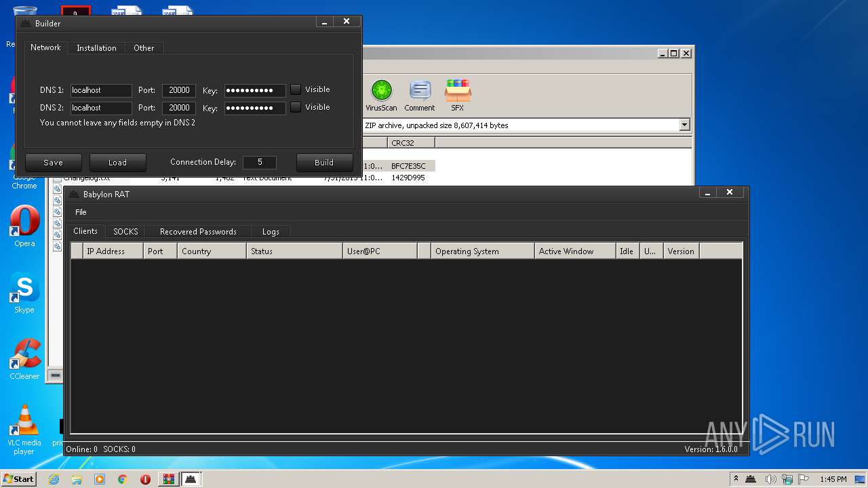Image resolution: width=868 pixels, height=488 pixels.
Task: Open the network icon in system tray
Action: click(787, 479)
